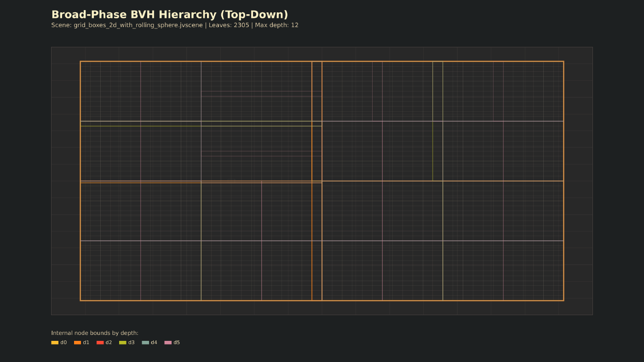Click the d2 legend label text
The height and width of the screenshot is (362, 644).
click(x=109, y=343)
